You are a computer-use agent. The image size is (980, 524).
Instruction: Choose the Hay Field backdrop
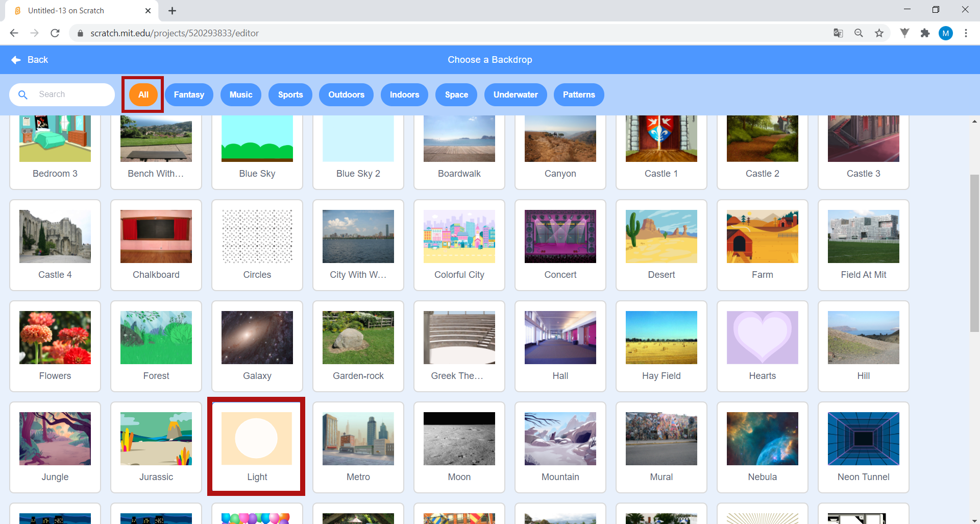(661, 346)
